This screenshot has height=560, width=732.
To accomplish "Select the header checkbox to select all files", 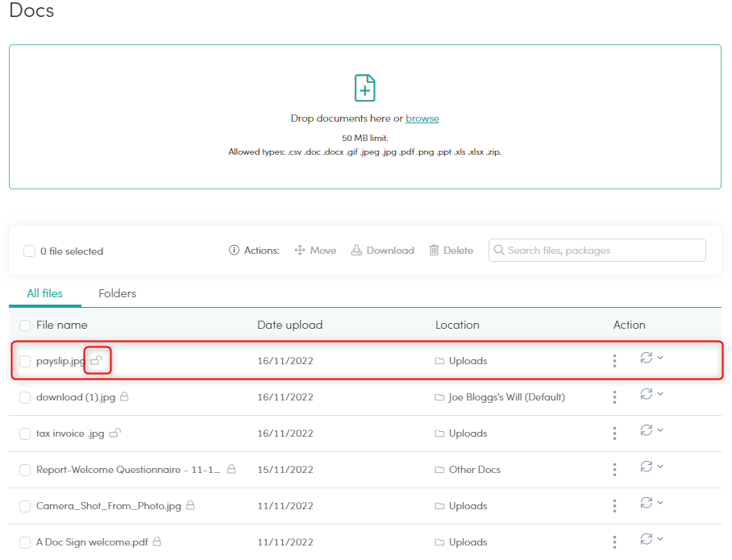I will click(24, 325).
